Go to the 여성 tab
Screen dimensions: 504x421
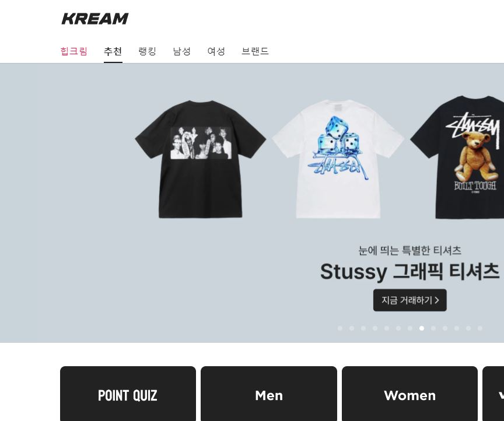(216, 51)
